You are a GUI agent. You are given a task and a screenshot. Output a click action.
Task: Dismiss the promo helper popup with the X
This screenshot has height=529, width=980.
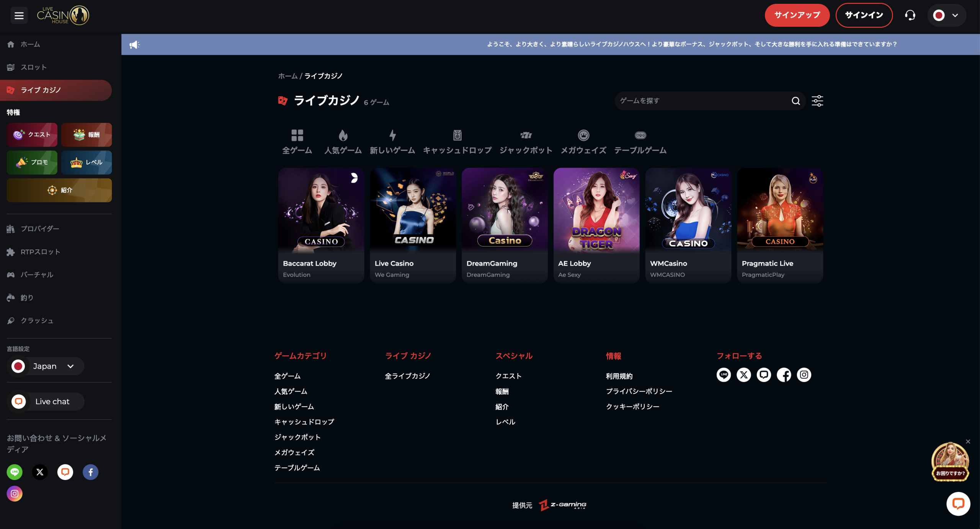click(969, 441)
